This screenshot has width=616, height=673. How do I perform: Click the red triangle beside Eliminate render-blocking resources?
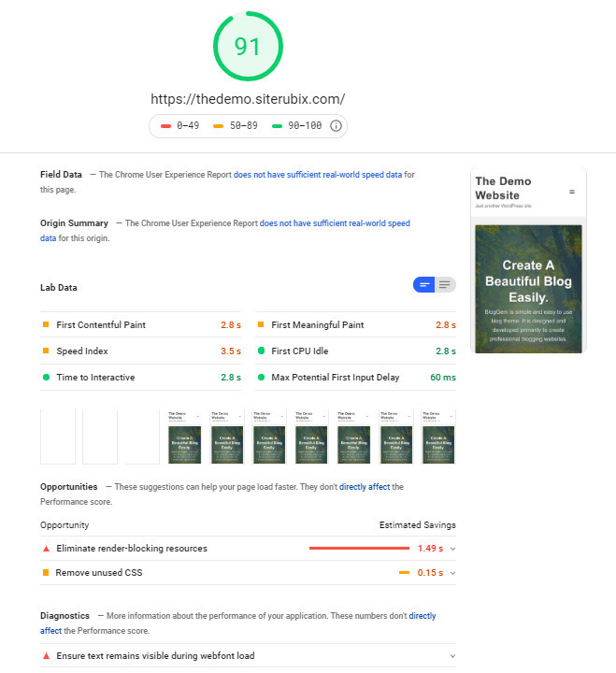[46, 549]
